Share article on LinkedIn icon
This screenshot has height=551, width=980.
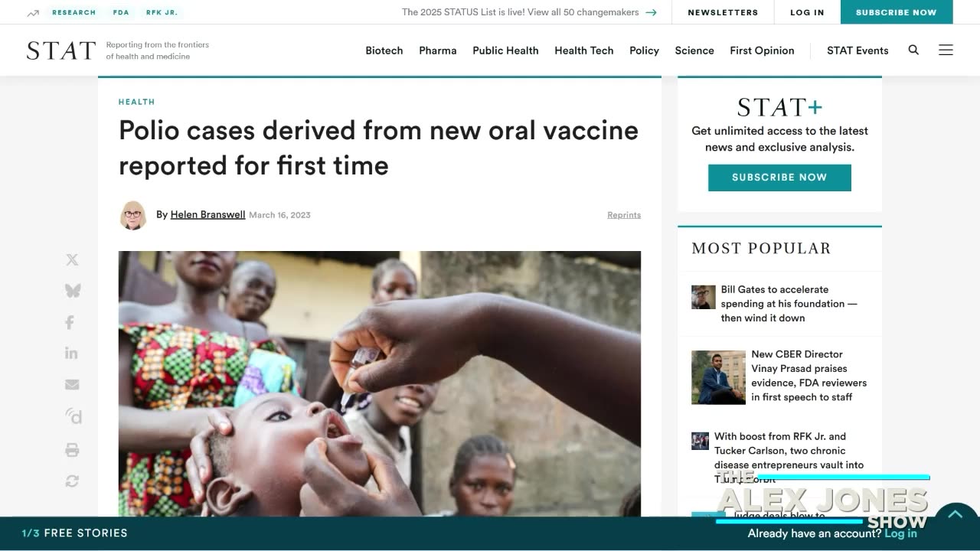71,353
